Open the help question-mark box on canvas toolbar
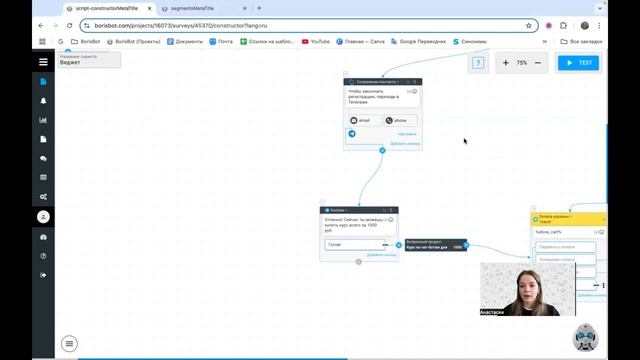 click(478, 63)
